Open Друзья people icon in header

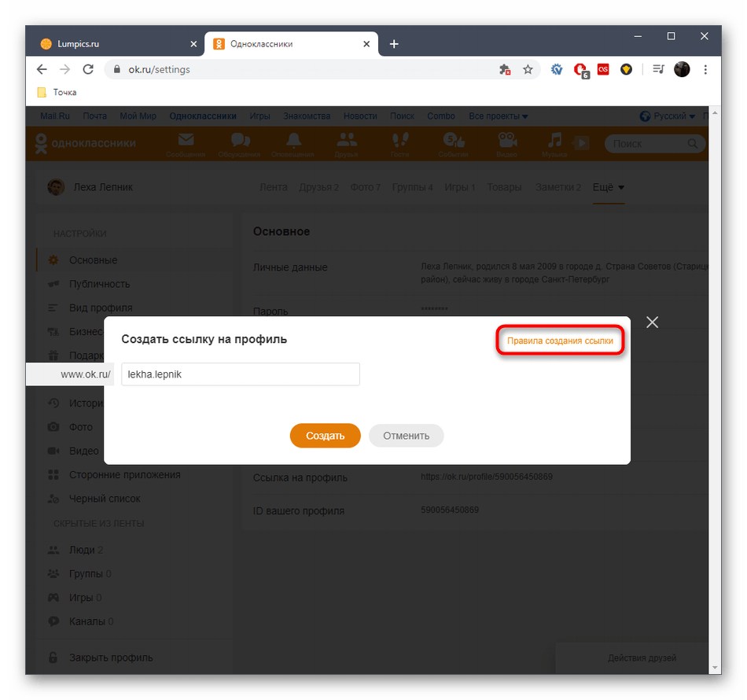pos(346,140)
